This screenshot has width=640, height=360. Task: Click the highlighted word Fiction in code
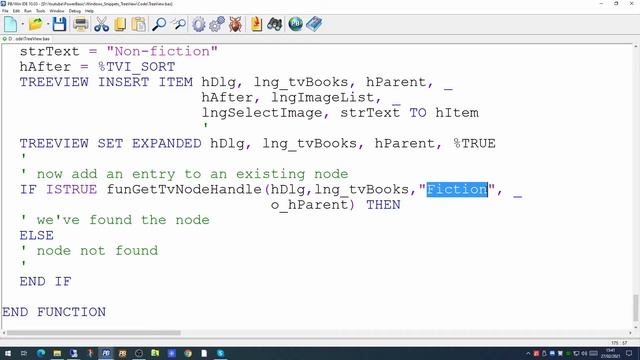coord(457,189)
